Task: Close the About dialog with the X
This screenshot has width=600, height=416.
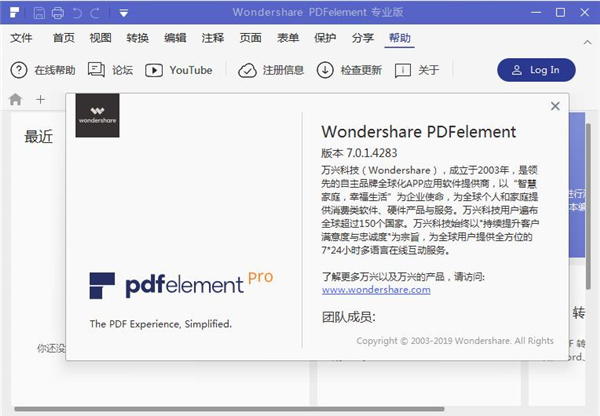Action: point(555,106)
